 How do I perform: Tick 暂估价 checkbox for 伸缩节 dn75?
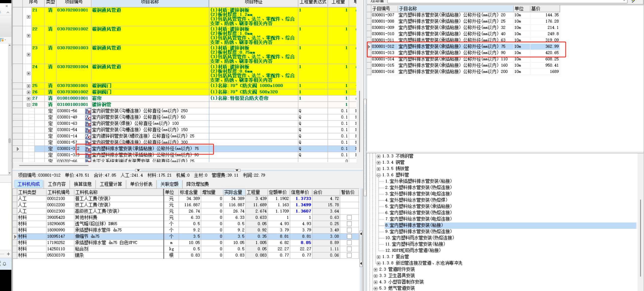click(x=349, y=236)
